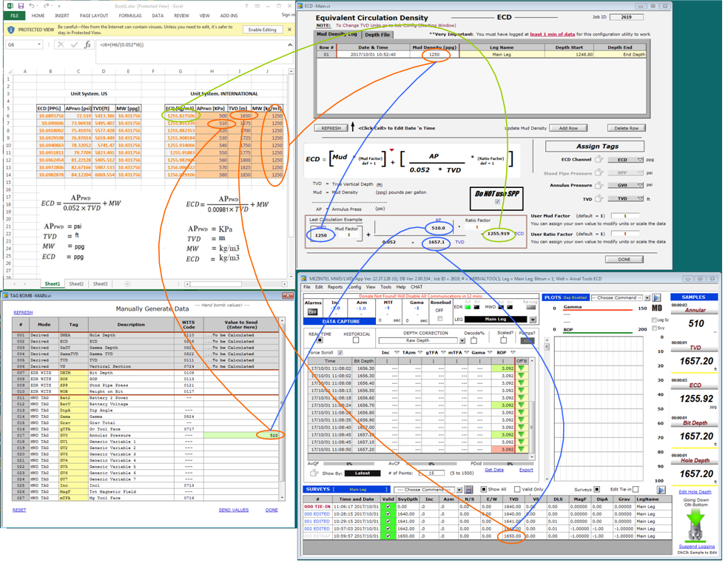Click the green EDR Rd indicator light

[468, 307]
